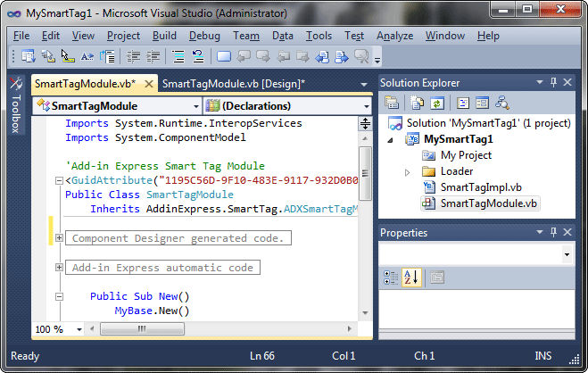Click the Display Object Member List toolbar icon
Image resolution: width=588 pixels, height=373 pixels.
(x=29, y=56)
